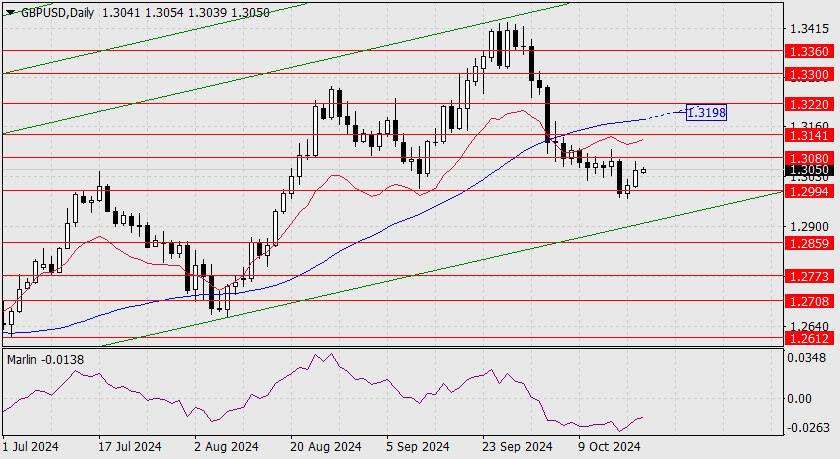Click the chart menu triangle beside GBPUSD
The height and width of the screenshot is (459, 840).
coord(10,12)
